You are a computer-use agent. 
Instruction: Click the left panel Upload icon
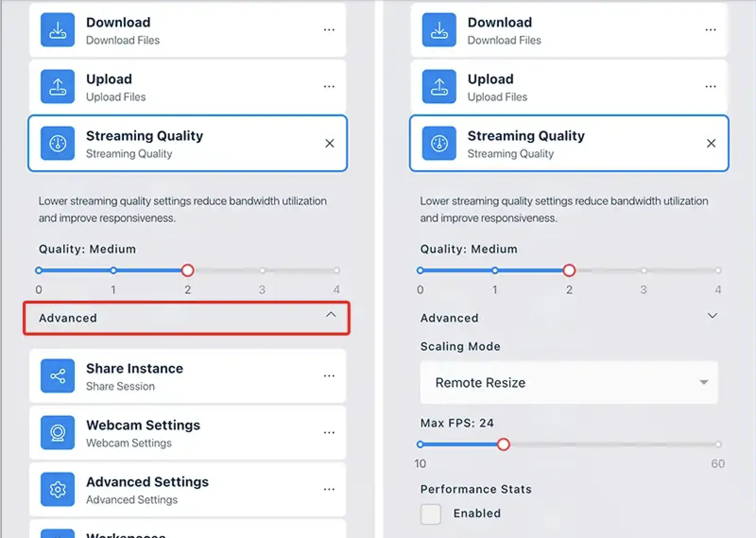[x=58, y=87]
